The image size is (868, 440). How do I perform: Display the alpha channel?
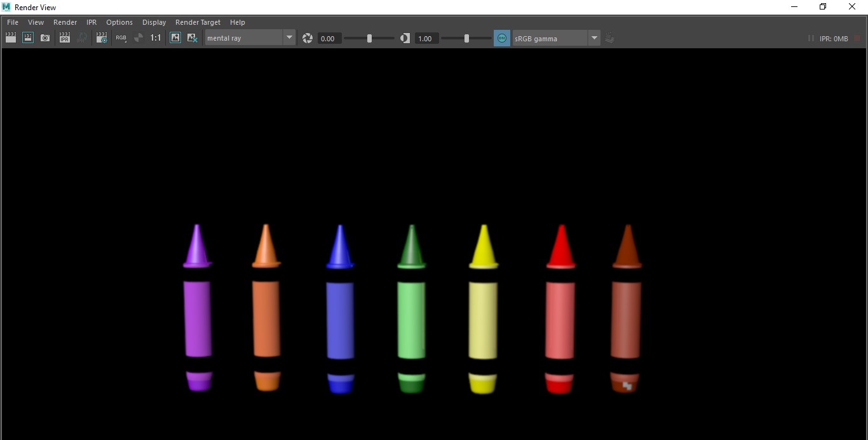(x=139, y=37)
